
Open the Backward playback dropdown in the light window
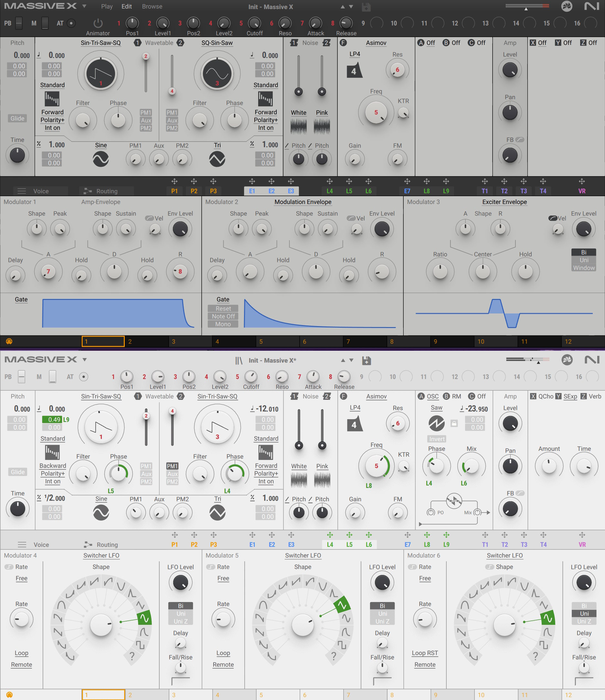click(53, 466)
